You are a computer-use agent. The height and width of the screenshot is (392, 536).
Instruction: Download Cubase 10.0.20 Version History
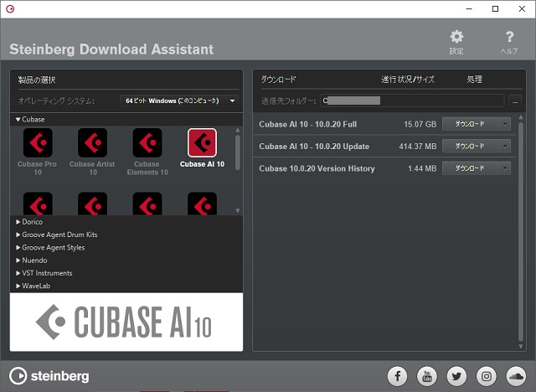click(470, 168)
